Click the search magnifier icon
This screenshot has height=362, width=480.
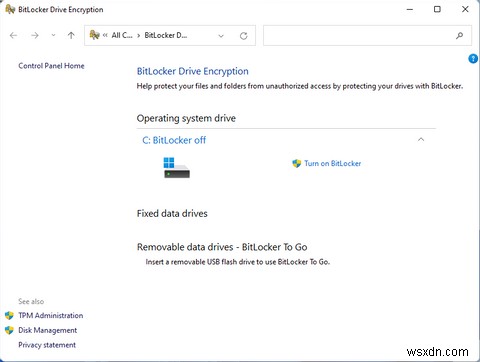(459, 35)
